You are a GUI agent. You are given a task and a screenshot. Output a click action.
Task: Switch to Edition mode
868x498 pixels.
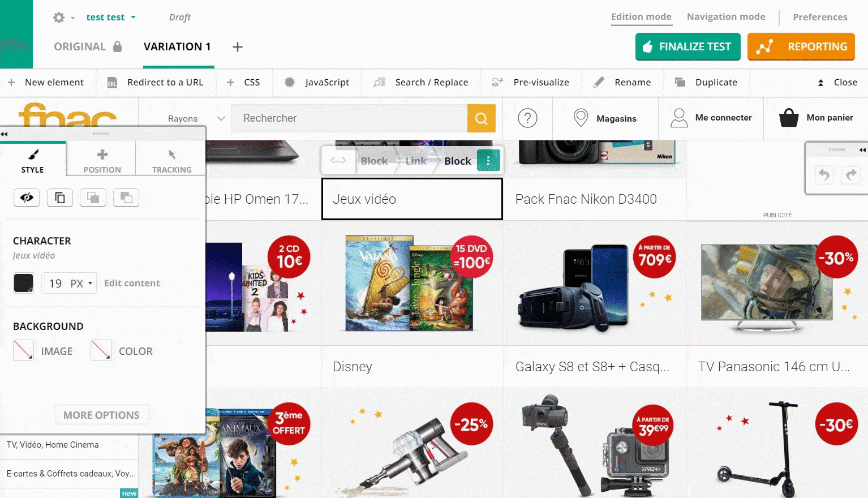641,17
